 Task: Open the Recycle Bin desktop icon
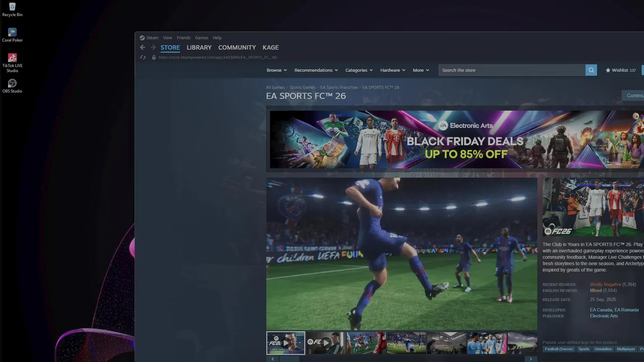[12, 10]
